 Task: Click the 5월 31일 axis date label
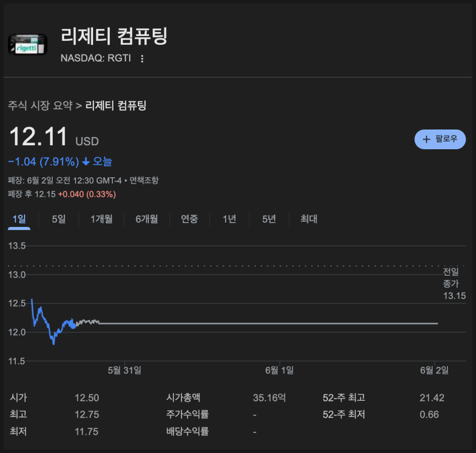125,370
